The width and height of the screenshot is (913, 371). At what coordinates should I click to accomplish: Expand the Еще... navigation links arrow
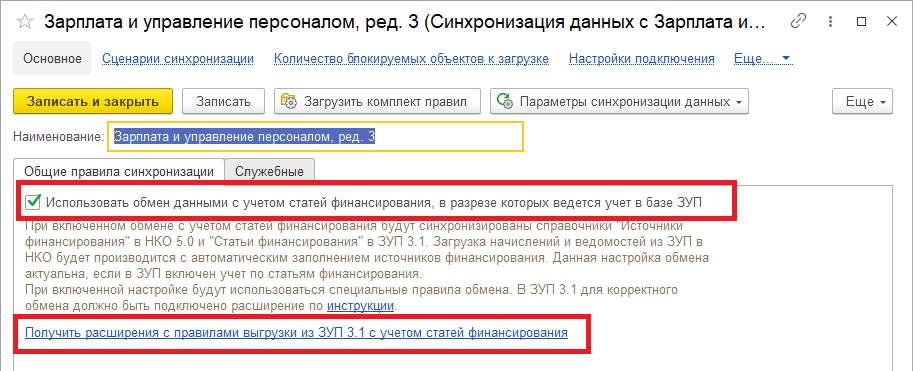click(785, 58)
